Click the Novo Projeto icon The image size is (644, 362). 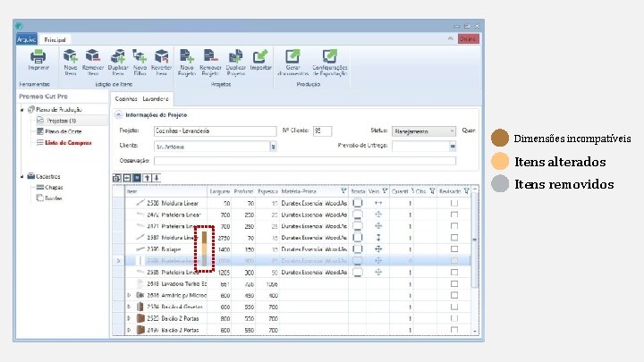point(186,56)
